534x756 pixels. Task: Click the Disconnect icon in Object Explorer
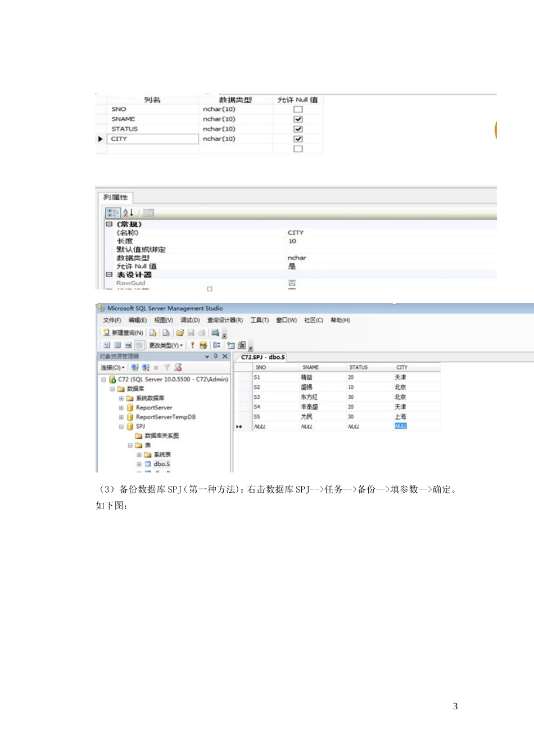(146, 367)
